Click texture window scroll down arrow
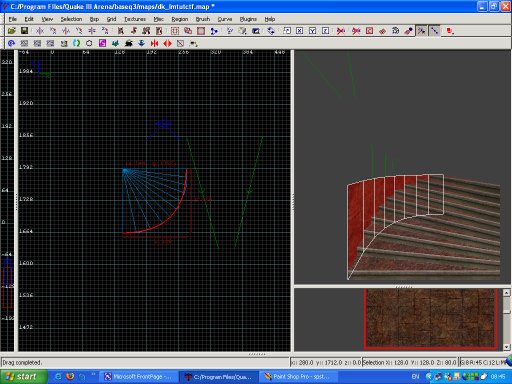Image resolution: width=512 pixels, height=384 pixels. 506,347
